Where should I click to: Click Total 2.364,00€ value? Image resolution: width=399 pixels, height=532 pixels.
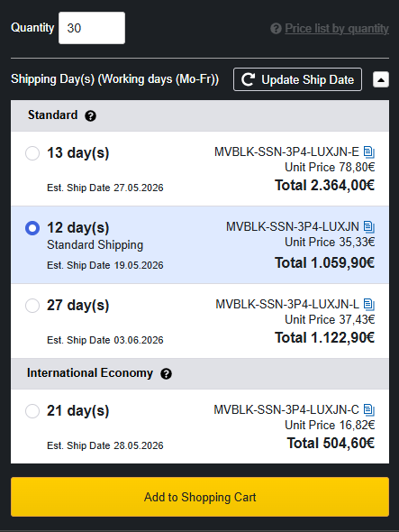coord(325,185)
